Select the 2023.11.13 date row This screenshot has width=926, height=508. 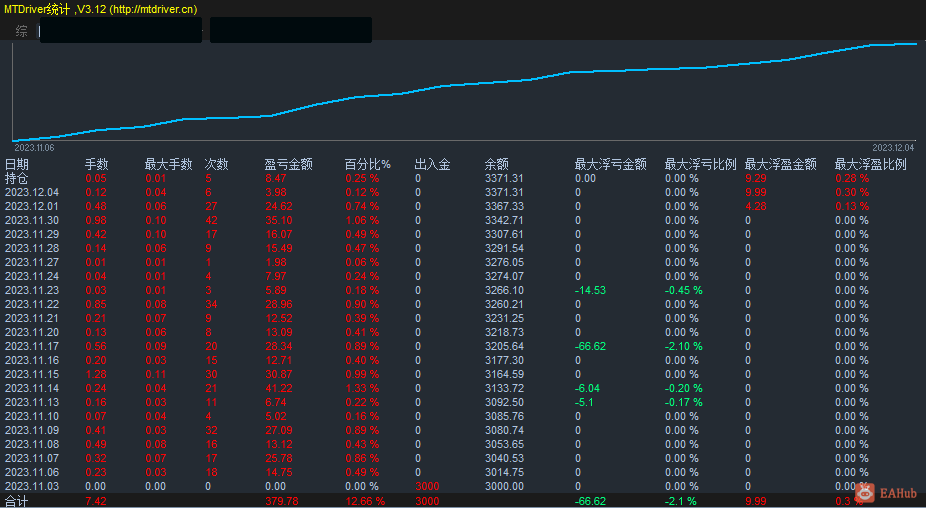[x=32, y=402]
